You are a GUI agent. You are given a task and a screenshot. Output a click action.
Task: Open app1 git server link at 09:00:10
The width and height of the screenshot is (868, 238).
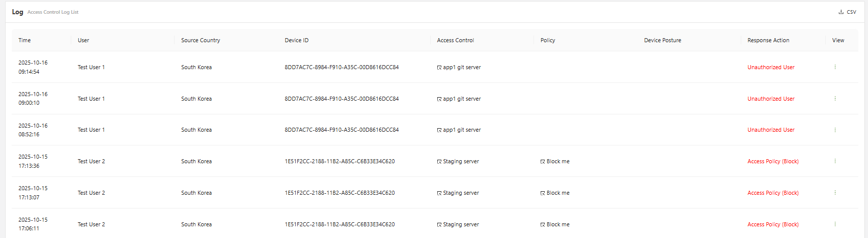pyautogui.click(x=461, y=99)
